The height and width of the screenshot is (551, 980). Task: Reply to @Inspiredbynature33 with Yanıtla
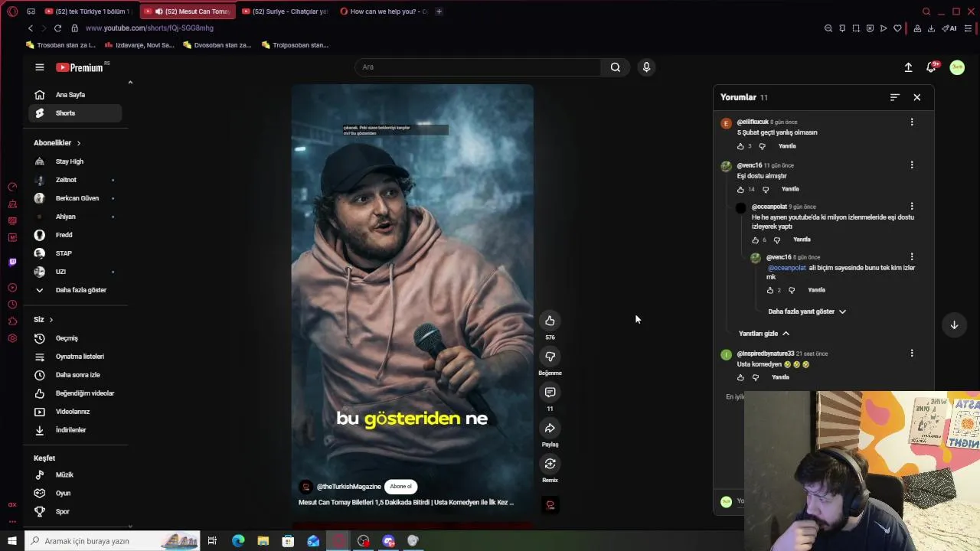tap(780, 377)
